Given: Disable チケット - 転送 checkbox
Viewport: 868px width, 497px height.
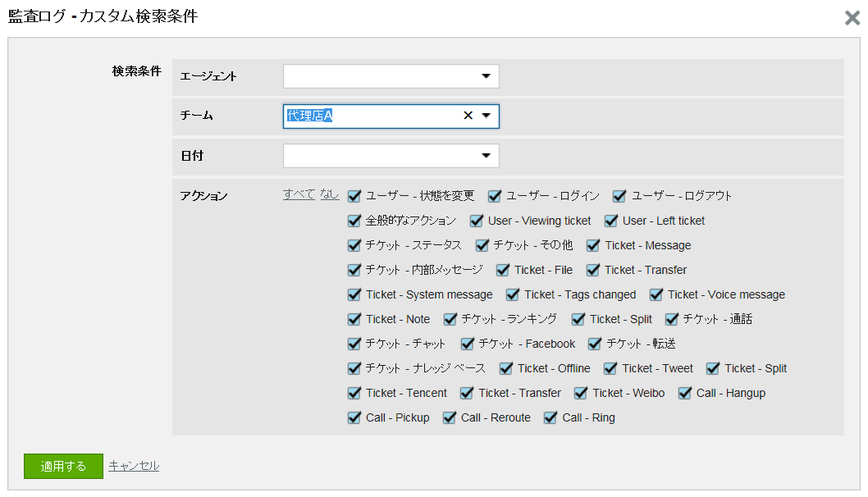Looking at the screenshot, I should point(595,344).
